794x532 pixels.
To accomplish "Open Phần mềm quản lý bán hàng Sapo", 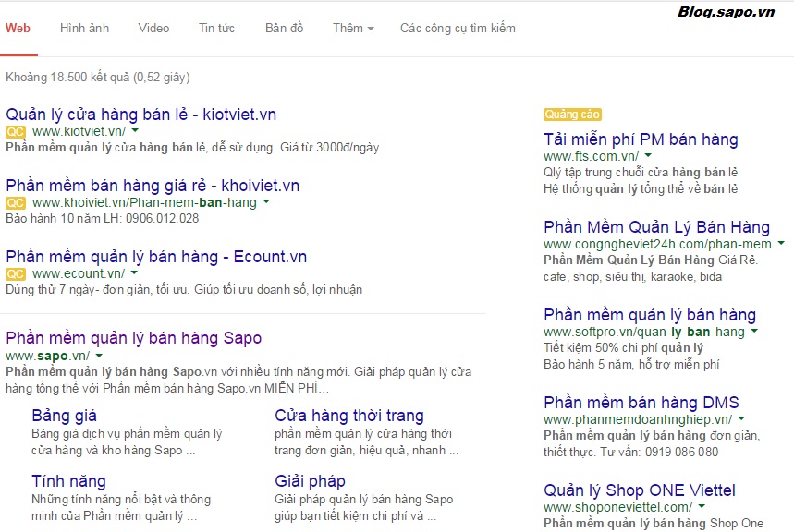I will coord(134,338).
